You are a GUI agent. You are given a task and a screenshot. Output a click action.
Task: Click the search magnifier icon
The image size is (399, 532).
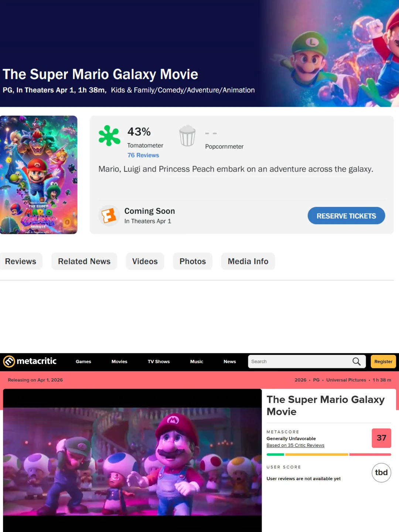356,361
